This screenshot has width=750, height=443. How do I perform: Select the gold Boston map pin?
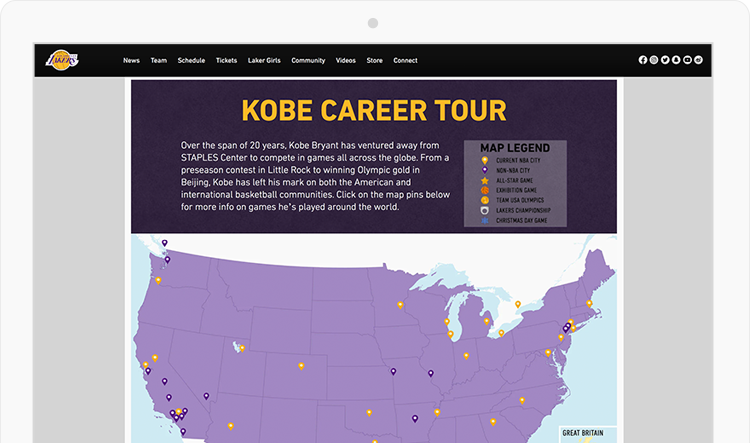589,304
